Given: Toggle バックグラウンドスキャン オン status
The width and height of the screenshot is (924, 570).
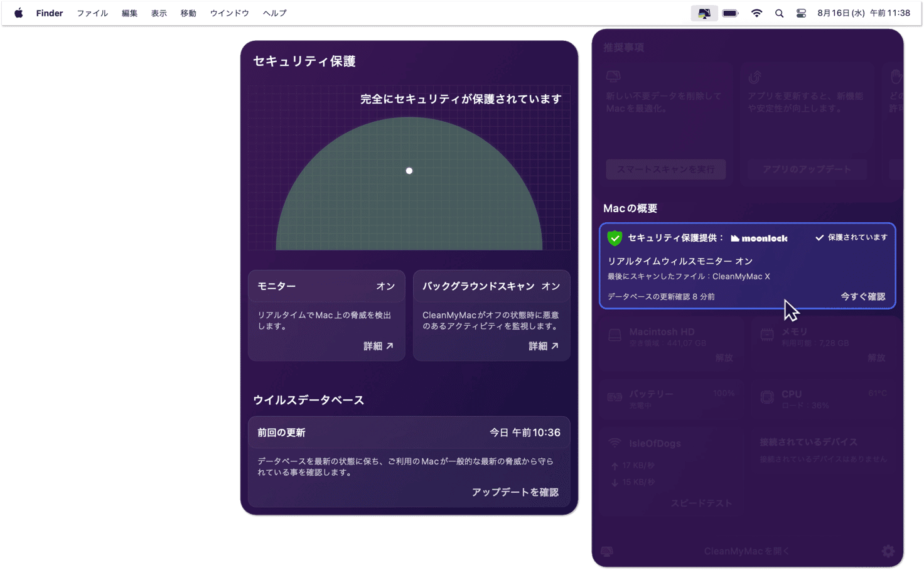Looking at the screenshot, I should coord(551,286).
